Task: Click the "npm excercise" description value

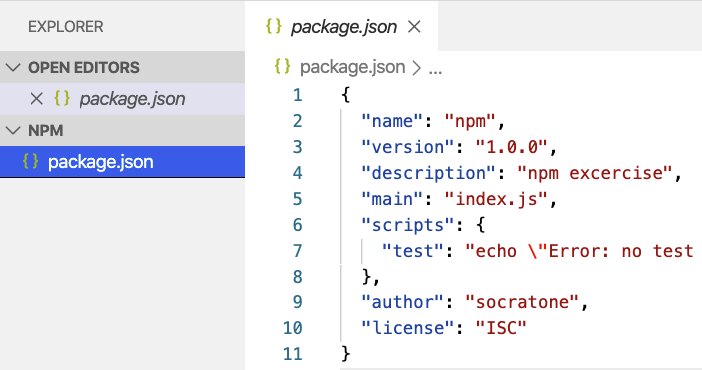Action: [x=595, y=173]
